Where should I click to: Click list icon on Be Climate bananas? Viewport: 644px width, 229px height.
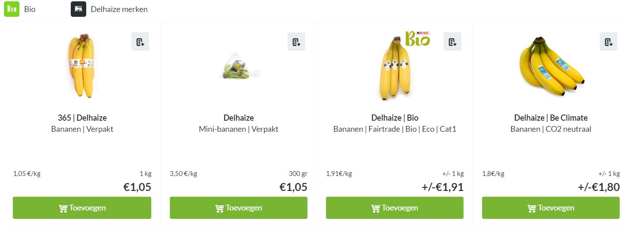click(x=609, y=42)
